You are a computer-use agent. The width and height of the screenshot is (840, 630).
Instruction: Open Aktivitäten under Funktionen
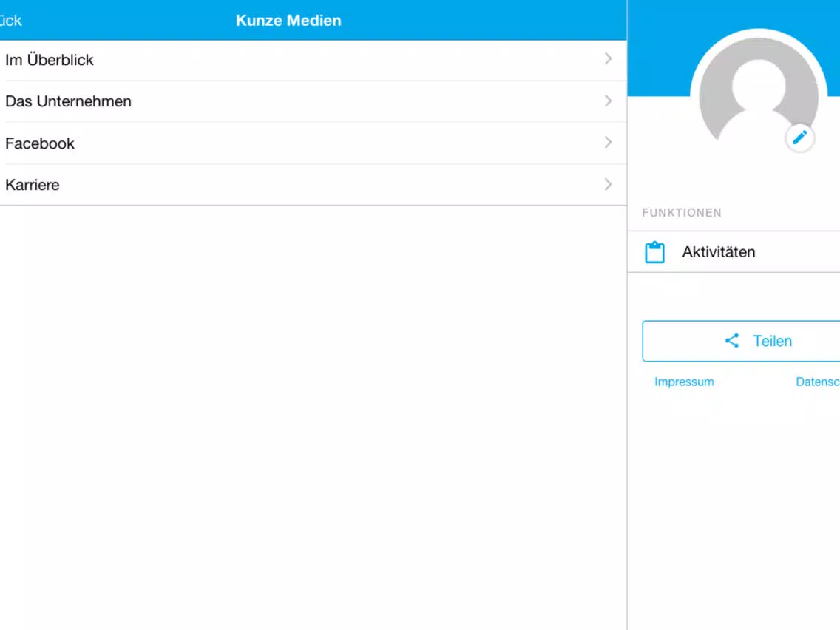(734, 252)
